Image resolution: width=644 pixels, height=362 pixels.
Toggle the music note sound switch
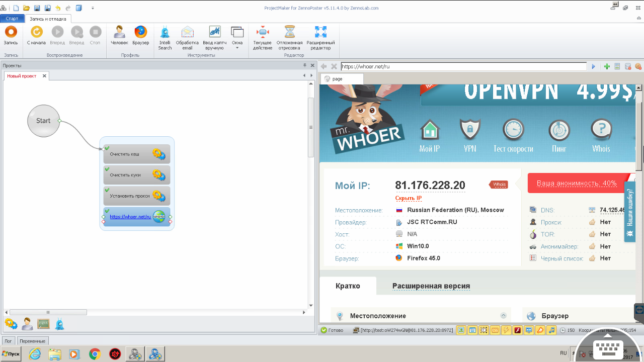click(551, 330)
